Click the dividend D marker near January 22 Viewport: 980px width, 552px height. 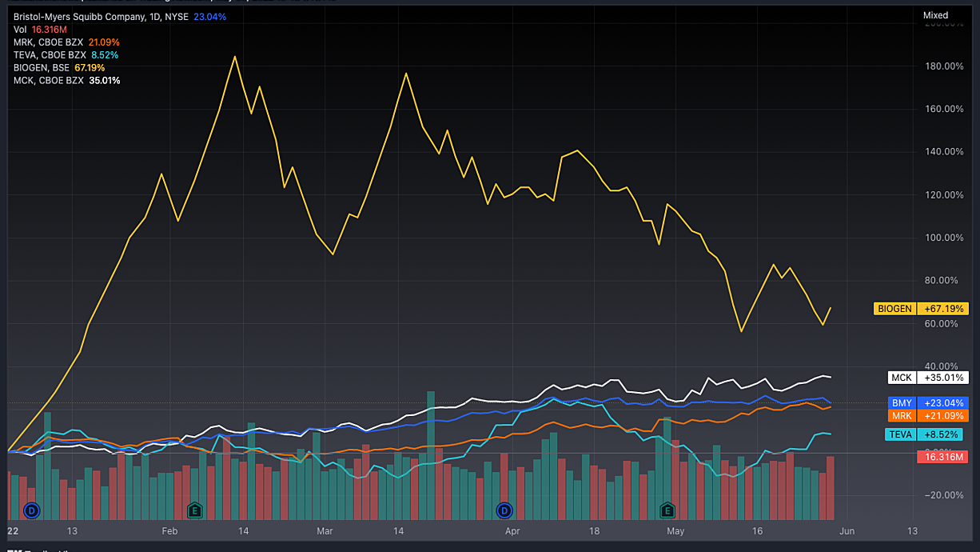(x=32, y=510)
